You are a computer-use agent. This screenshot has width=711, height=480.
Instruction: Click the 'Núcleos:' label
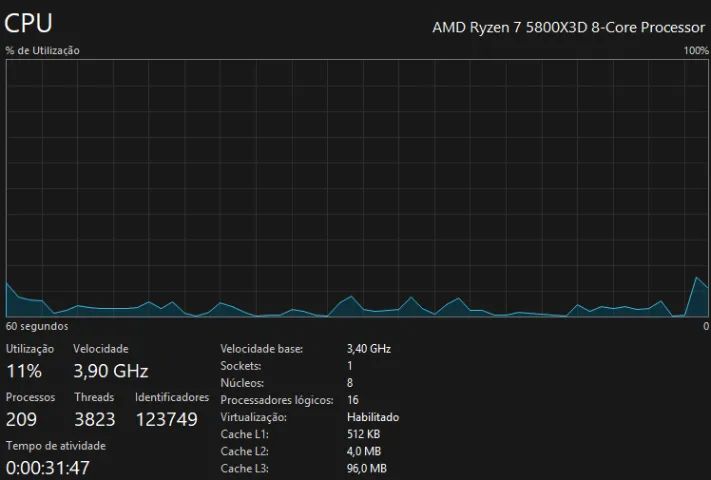coord(242,383)
